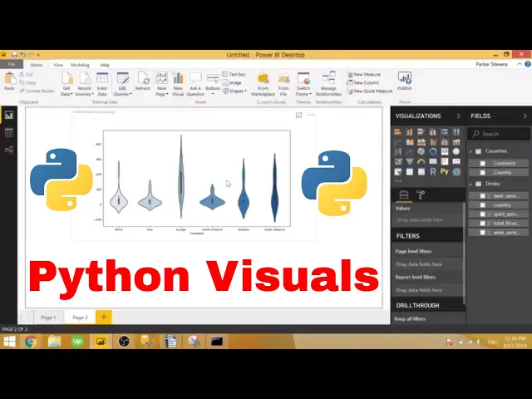Open the Help question-mark icon
The height and width of the screenshot is (399, 532).
(x=528, y=64)
